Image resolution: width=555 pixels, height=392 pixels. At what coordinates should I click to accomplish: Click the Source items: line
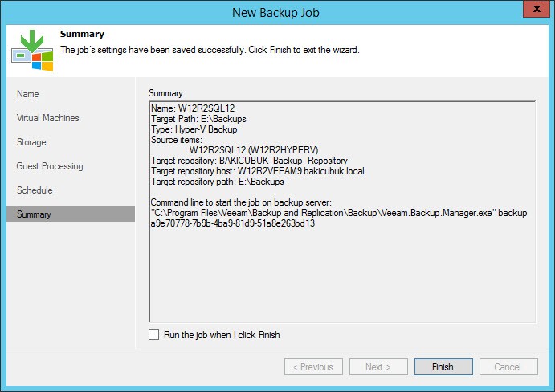[x=177, y=140]
